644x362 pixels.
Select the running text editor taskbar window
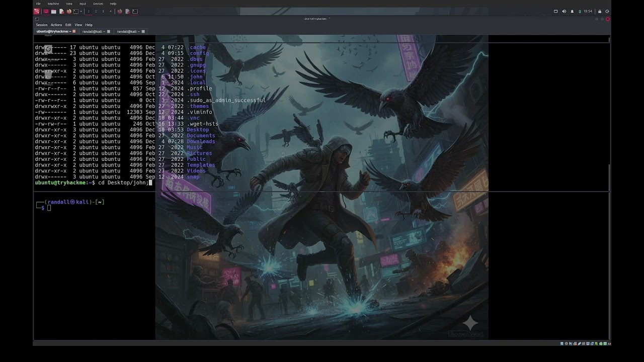coord(127,11)
